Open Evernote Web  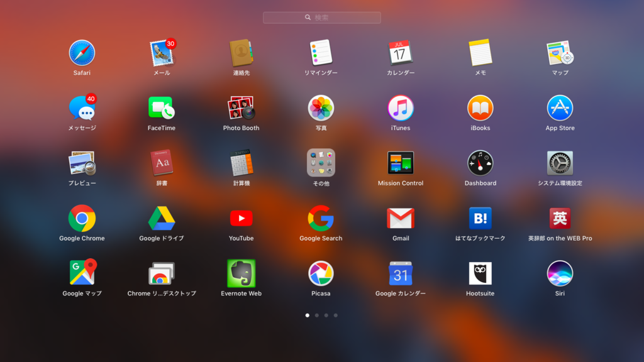point(241,273)
